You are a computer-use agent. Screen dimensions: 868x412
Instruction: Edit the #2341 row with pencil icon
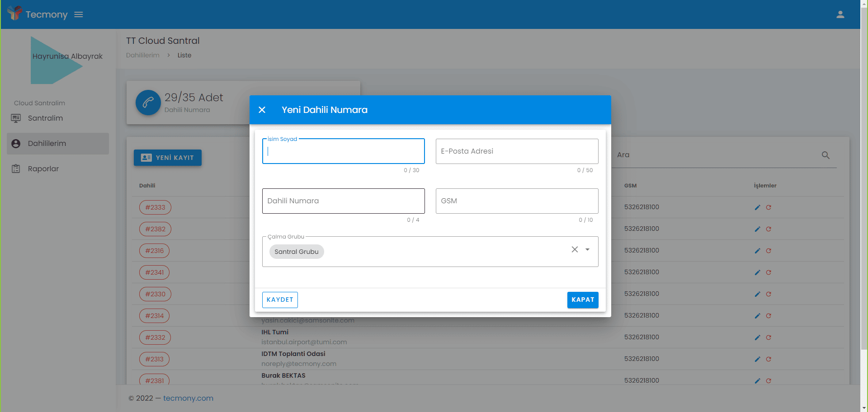coord(757,272)
